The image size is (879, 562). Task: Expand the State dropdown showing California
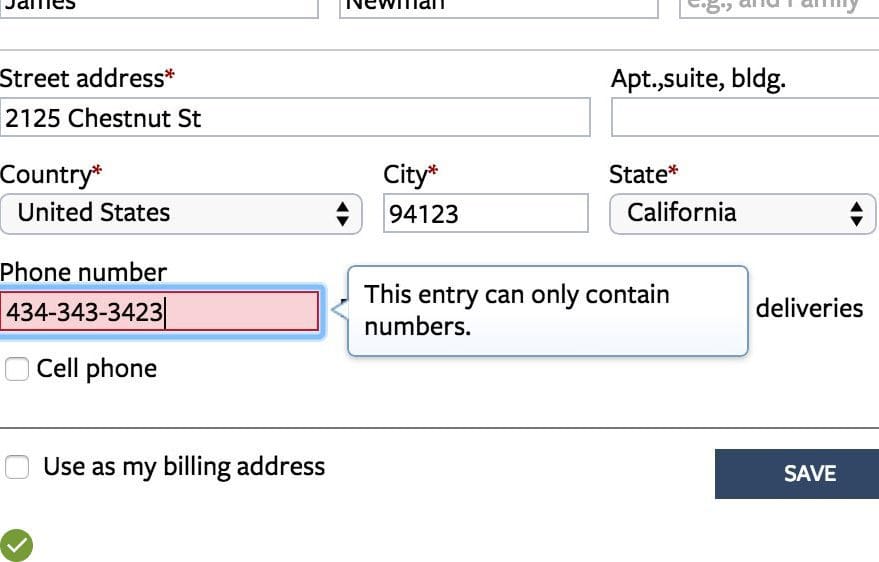pos(742,213)
